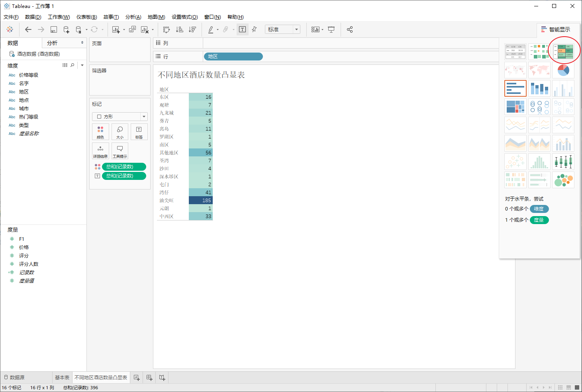Switch to the 分析 pane tab
Image resolution: width=582 pixels, height=392 pixels.
pyautogui.click(x=52, y=43)
